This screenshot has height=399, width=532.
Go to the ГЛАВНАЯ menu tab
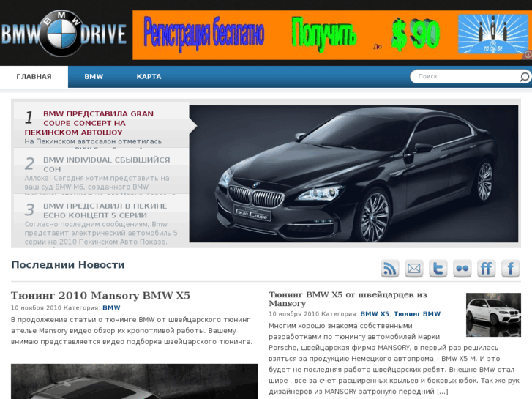click(x=34, y=77)
